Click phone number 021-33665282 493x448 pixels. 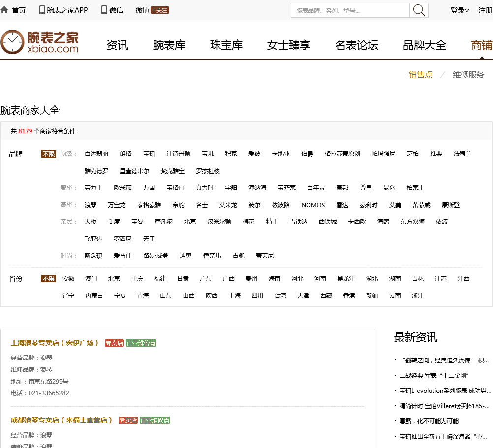coord(49,393)
